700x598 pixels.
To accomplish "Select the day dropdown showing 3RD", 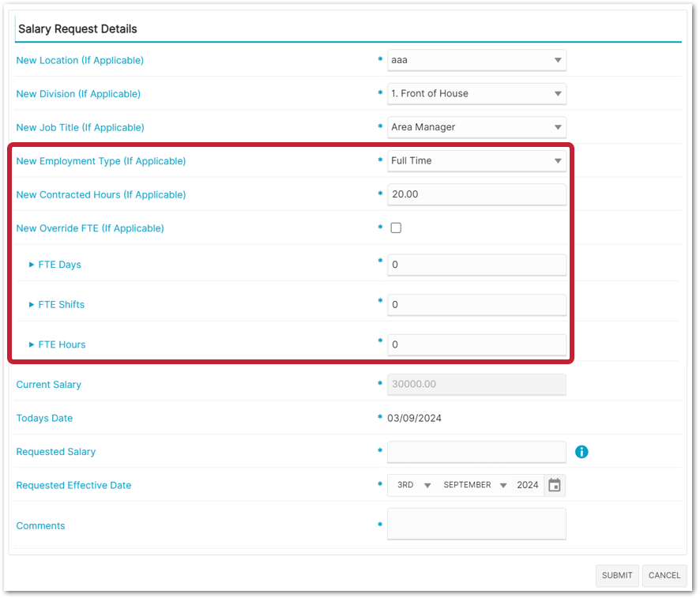I will (413, 485).
